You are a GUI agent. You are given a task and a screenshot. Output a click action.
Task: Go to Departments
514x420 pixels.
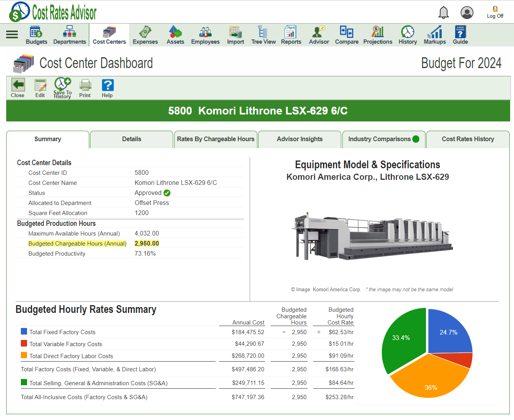[x=70, y=35]
